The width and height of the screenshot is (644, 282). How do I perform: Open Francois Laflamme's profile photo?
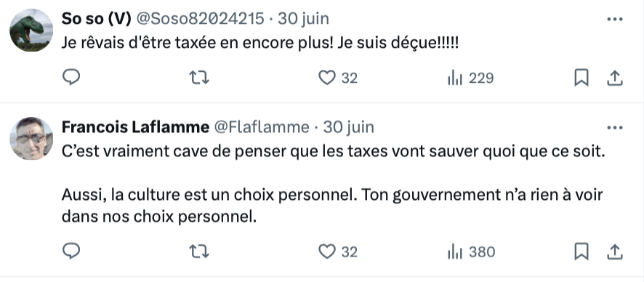(x=31, y=138)
